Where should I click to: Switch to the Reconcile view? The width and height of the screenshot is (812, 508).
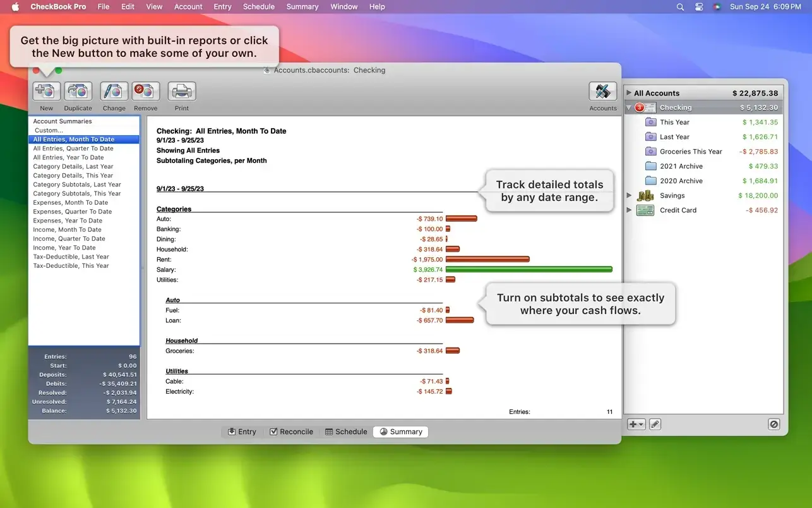[x=291, y=432]
